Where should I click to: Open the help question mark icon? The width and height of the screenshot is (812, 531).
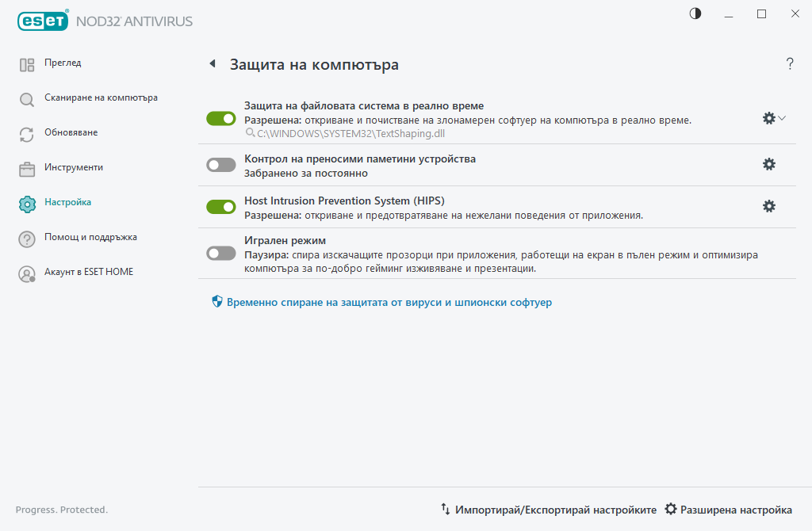tap(790, 64)
